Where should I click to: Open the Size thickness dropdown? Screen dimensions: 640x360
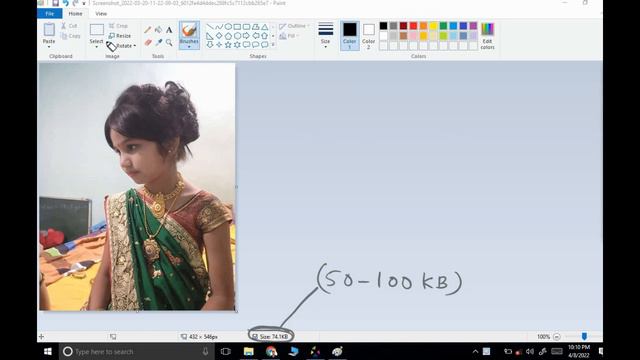coord(325,36)
